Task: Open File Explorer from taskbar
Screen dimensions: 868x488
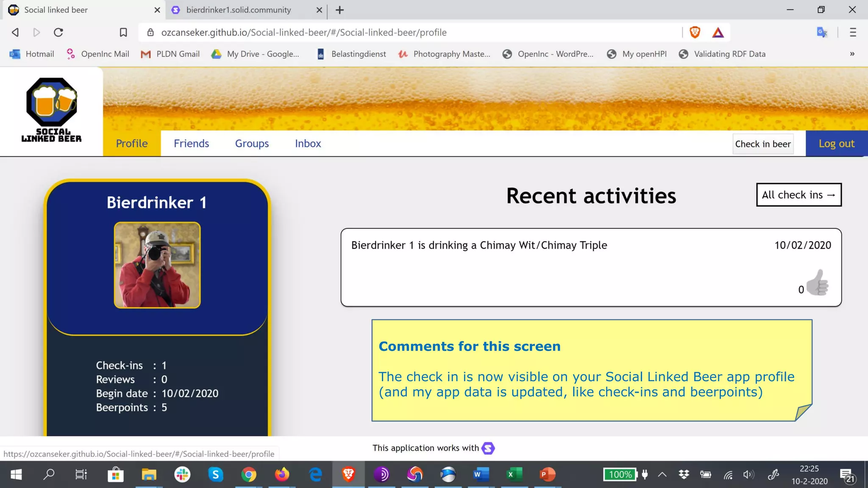Action: pos(149,474)
